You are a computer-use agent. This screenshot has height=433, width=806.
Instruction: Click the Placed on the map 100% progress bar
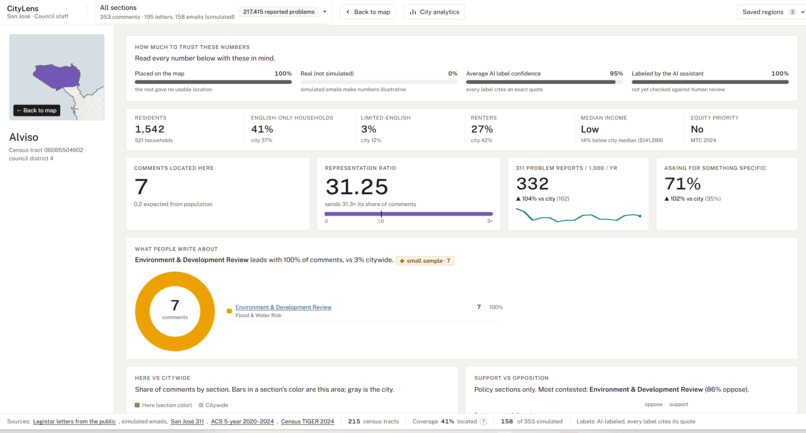click(213, 82)
